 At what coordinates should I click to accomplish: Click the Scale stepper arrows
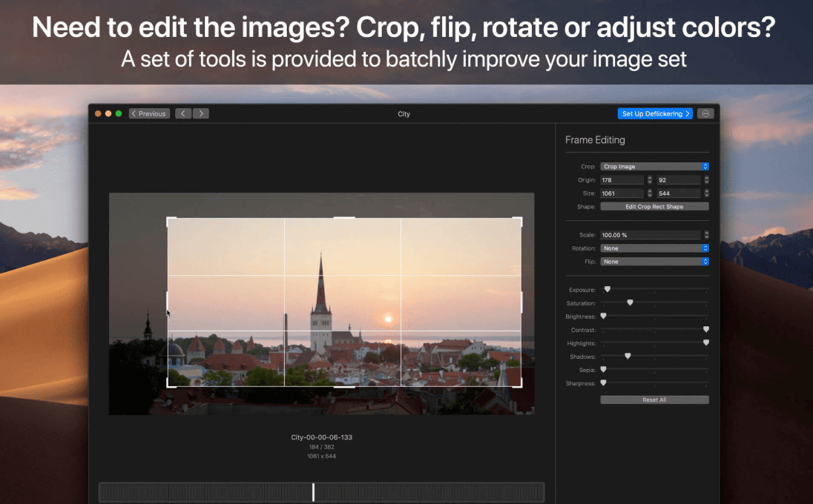click(x=706, y=235)
